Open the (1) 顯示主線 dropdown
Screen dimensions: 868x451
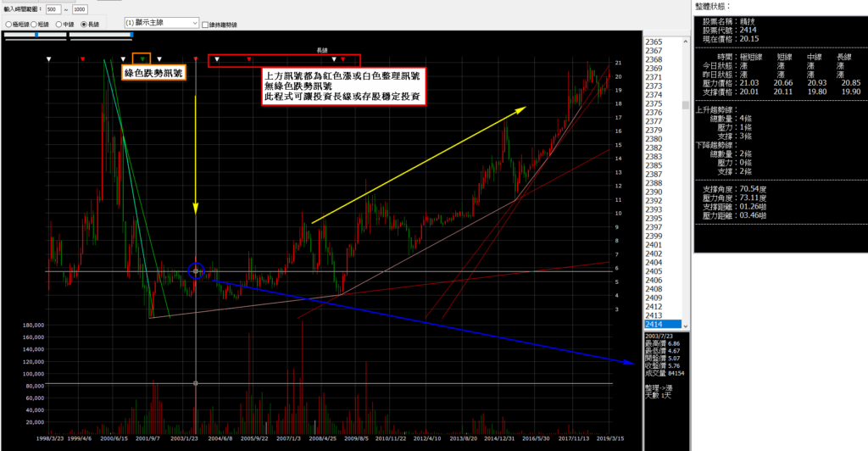162,23
